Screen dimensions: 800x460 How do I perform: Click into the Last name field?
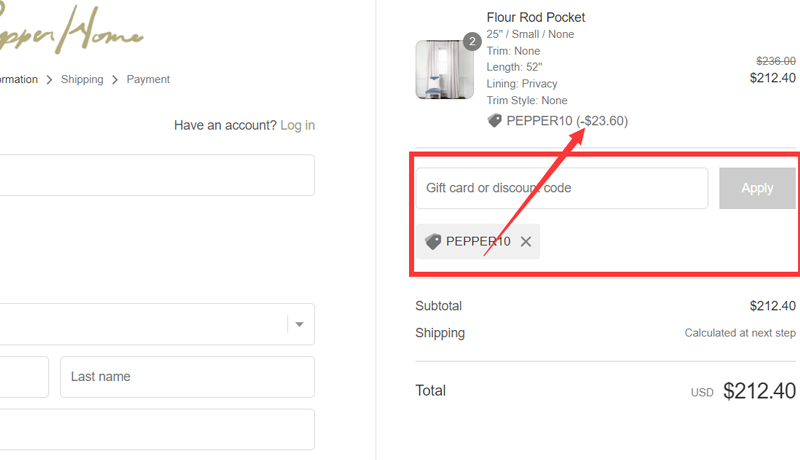point(187,377)
